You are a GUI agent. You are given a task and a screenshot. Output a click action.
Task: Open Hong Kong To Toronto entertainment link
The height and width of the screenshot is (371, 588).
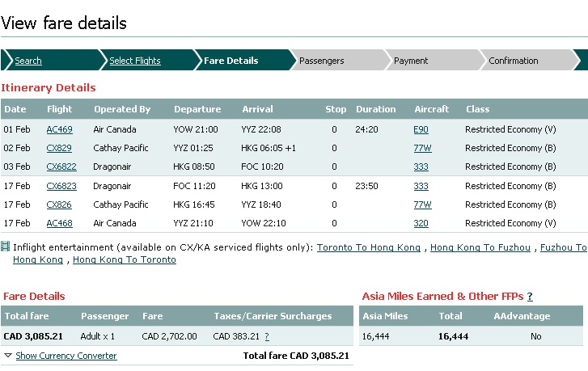(x=125, y=260)
